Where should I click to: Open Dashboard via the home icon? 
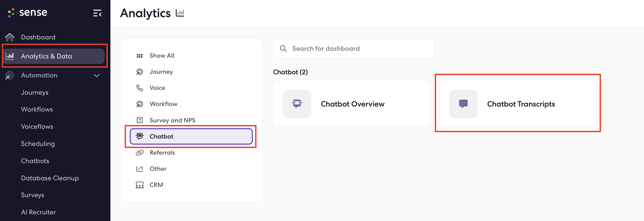click(x=10, y=37)
